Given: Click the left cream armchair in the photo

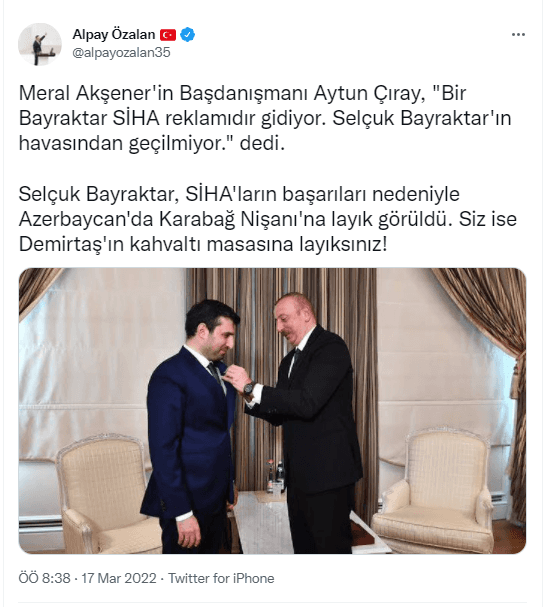Looking at the screenshot, I should pyautogui.click(x=108, y=496).
